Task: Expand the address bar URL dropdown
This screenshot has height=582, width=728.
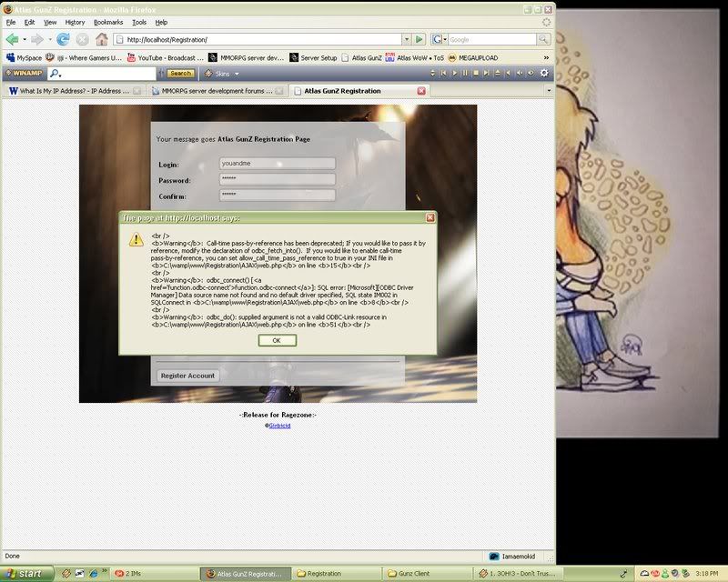Action: 406,39
